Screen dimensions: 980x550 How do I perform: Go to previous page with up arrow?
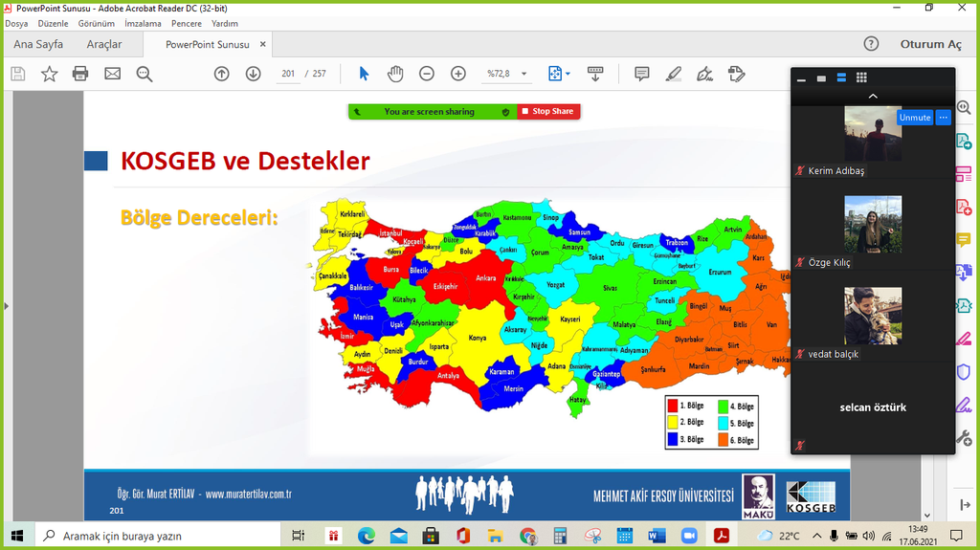pyautogui.click(x=221, y=74)
